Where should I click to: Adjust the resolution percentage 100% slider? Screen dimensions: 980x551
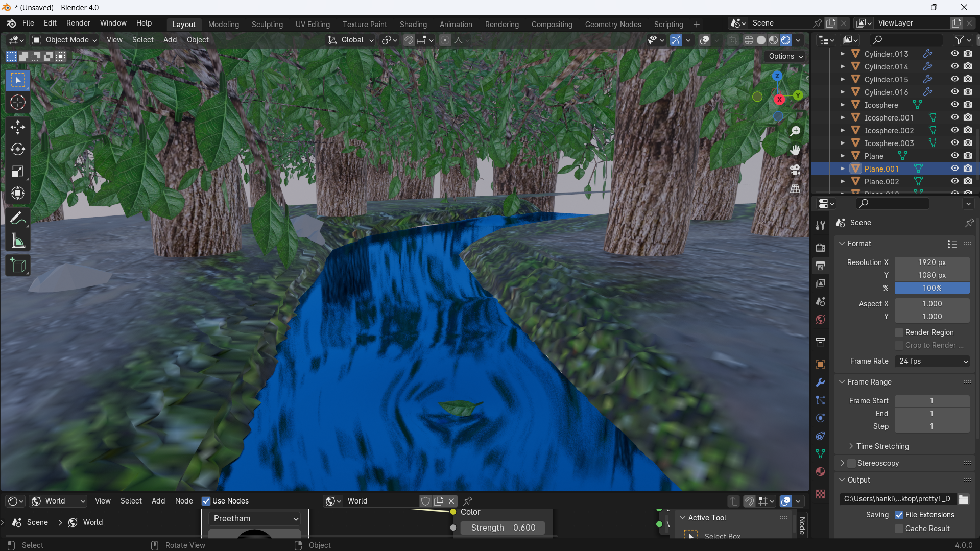[932, 288]
